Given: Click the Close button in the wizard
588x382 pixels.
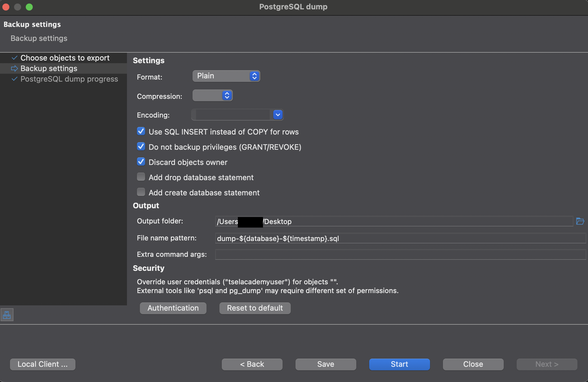Looking at the screenshot, I should point(473,364).
